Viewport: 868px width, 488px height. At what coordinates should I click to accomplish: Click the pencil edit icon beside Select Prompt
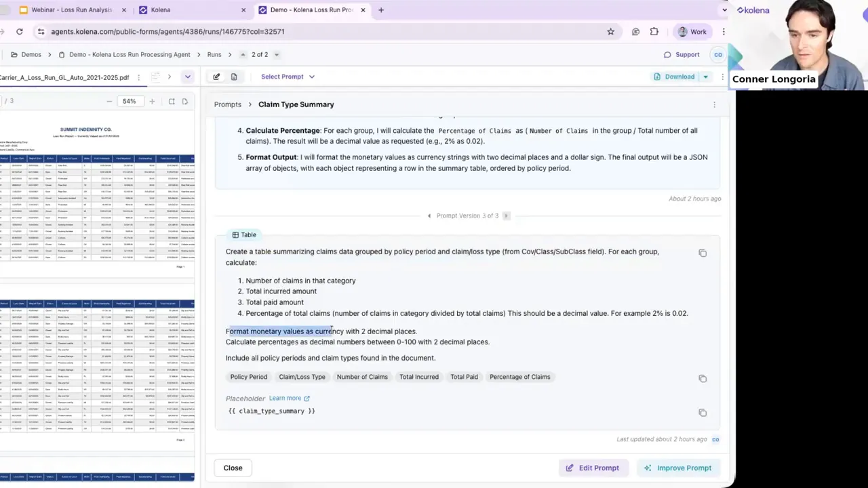click(x=216, y=77)
